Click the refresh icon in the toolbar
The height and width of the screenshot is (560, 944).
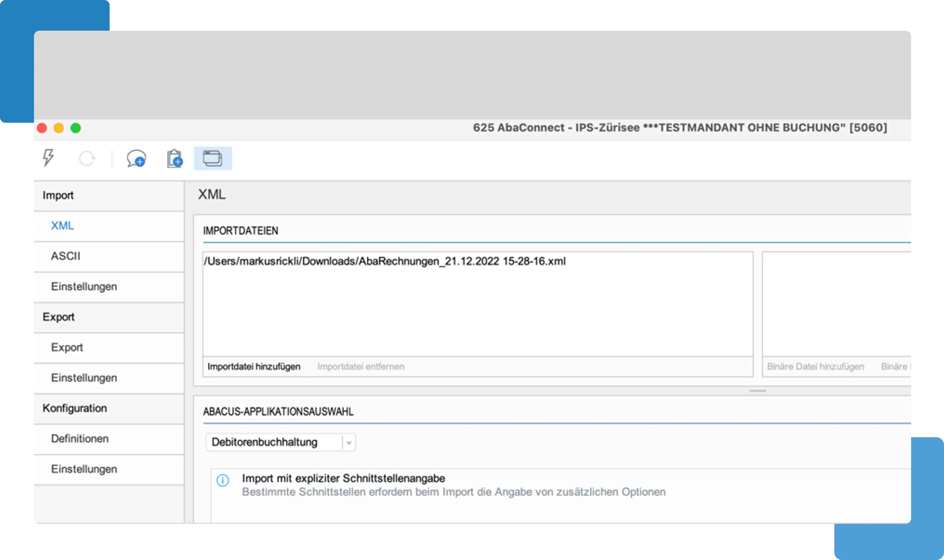tap(87, 158)
